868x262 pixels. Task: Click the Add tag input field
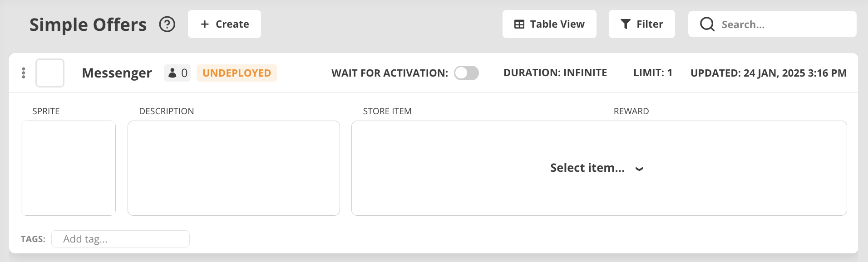coord(120,239)
